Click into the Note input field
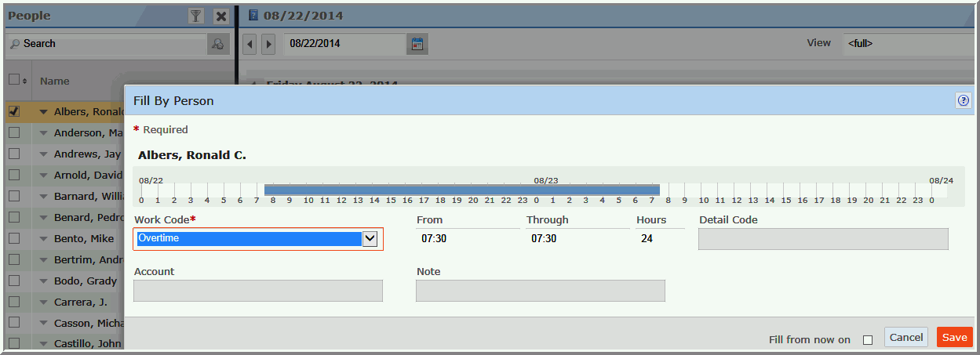Image resolution: width=980 pixels, height=355 pixels. click(540, 291)
